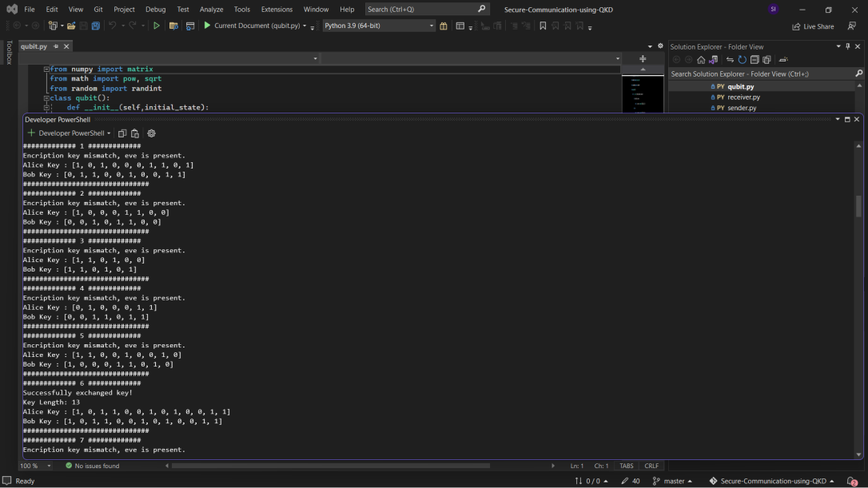Click the Open File folder icon

tap(71, 26)
